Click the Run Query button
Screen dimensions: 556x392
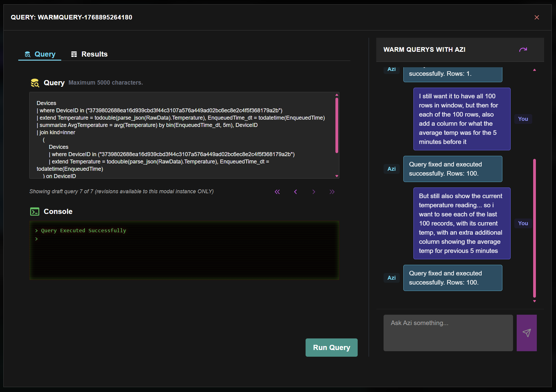click(x=331, y=348)
